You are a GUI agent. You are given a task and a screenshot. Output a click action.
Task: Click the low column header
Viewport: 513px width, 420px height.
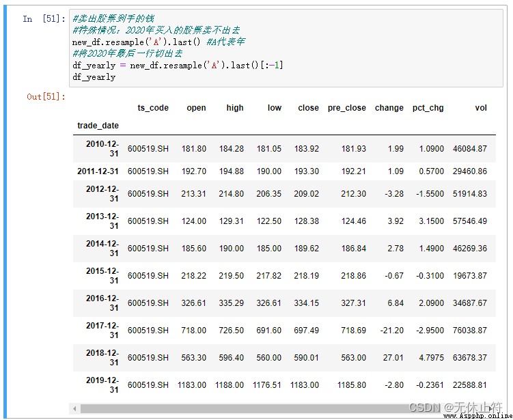274,108
